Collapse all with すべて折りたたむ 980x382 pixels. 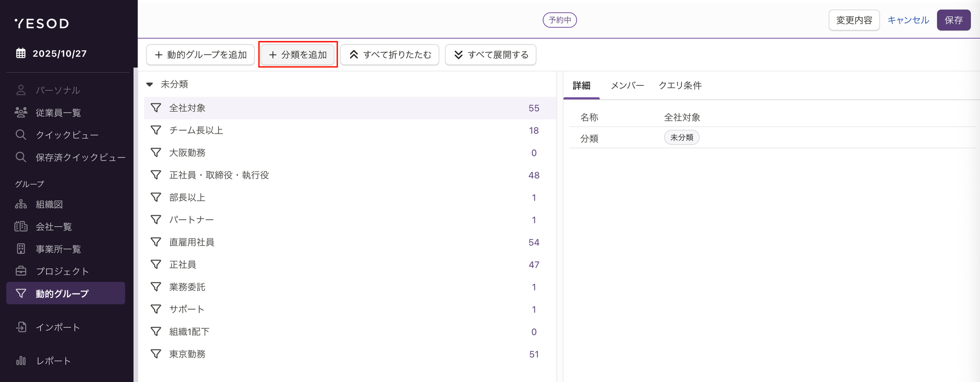pyautogui.click(x=390, y=55)
